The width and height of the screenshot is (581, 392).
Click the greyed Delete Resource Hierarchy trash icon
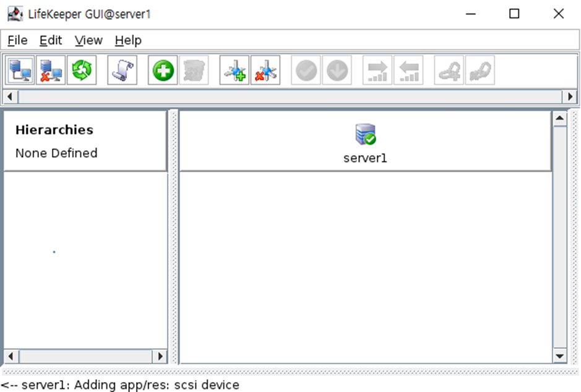tap(194, 70)
